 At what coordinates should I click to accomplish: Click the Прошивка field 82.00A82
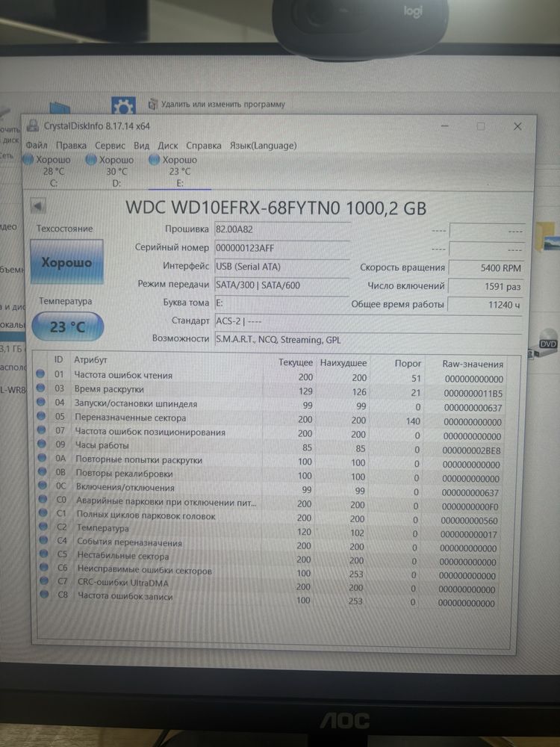282,229
